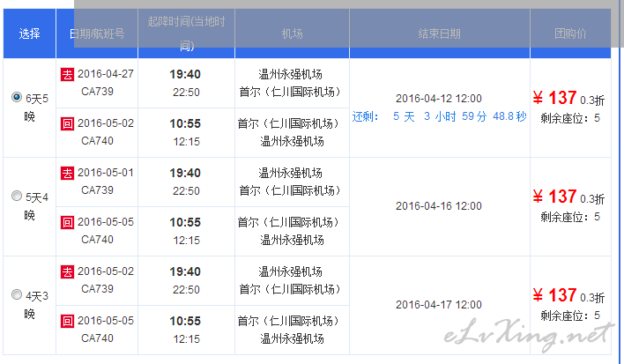Image resolution: width=624 pixels, height=364 pixels.
Task: Select the 6天5晚 radio option
Action: [16, 98]
